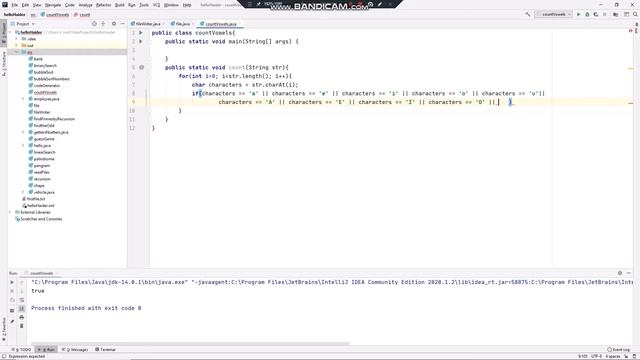Collapse the src folder

17,52
